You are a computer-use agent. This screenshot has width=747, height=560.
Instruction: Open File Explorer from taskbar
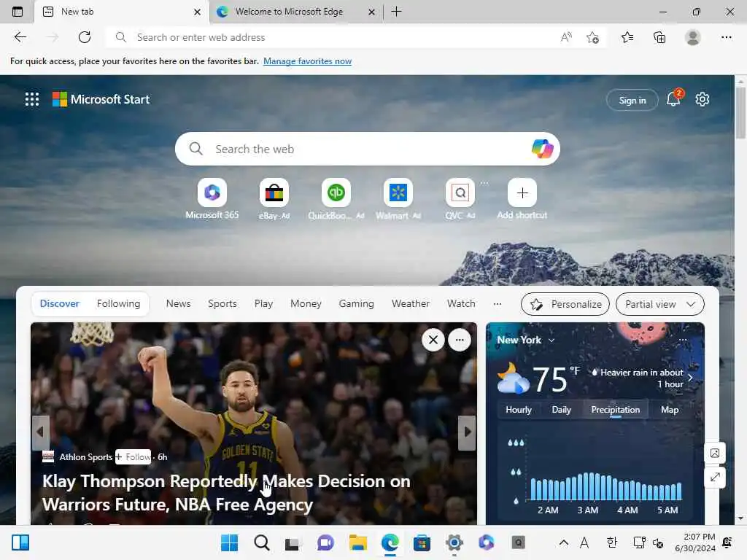pos(357,542)
